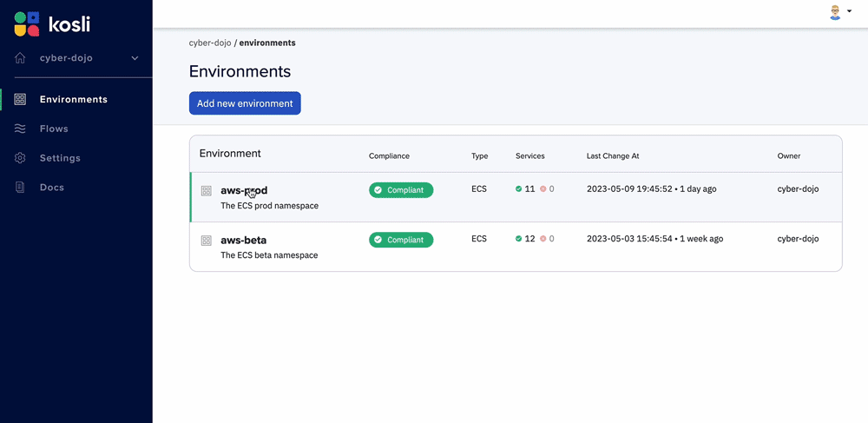The image size is (868, 423).
Task: Click the Owner column header
Action: pyautogui.click(x=789, y=156)
